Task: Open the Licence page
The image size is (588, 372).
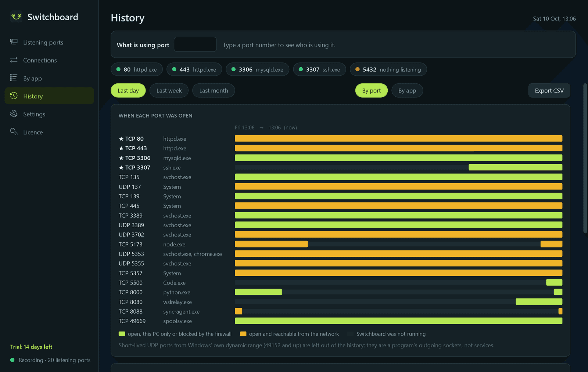Action: (x=49, y=132)
